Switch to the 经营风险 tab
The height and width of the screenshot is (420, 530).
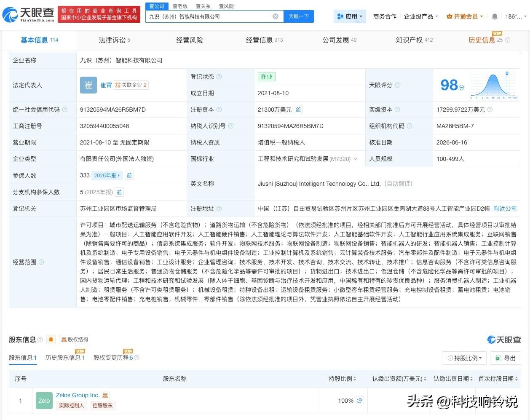(190, 40)
